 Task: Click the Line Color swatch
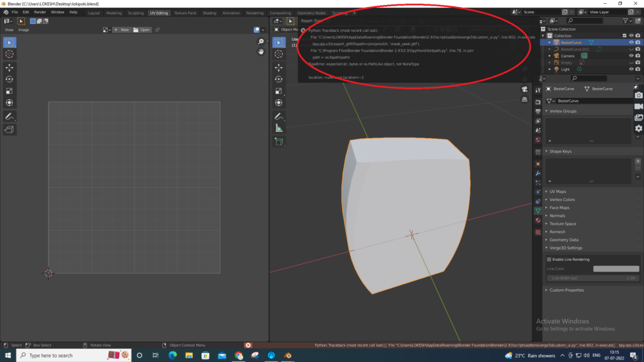pyautogui.click(x=616, y=269)
